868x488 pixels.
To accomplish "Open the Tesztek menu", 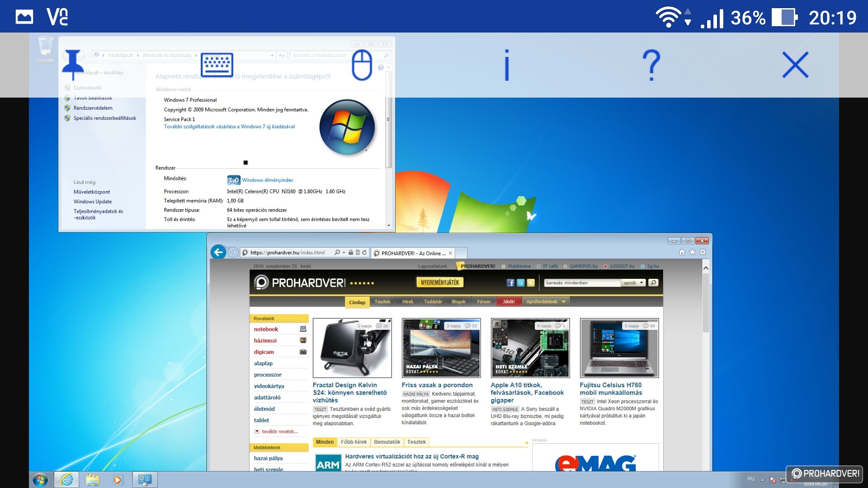I will click(382, 301).
